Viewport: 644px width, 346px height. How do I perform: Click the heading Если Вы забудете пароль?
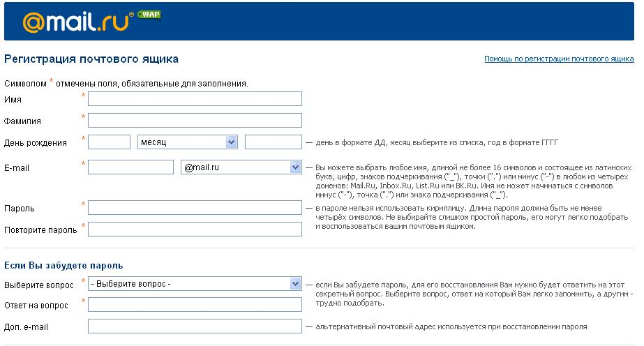[x=63, y=266]
